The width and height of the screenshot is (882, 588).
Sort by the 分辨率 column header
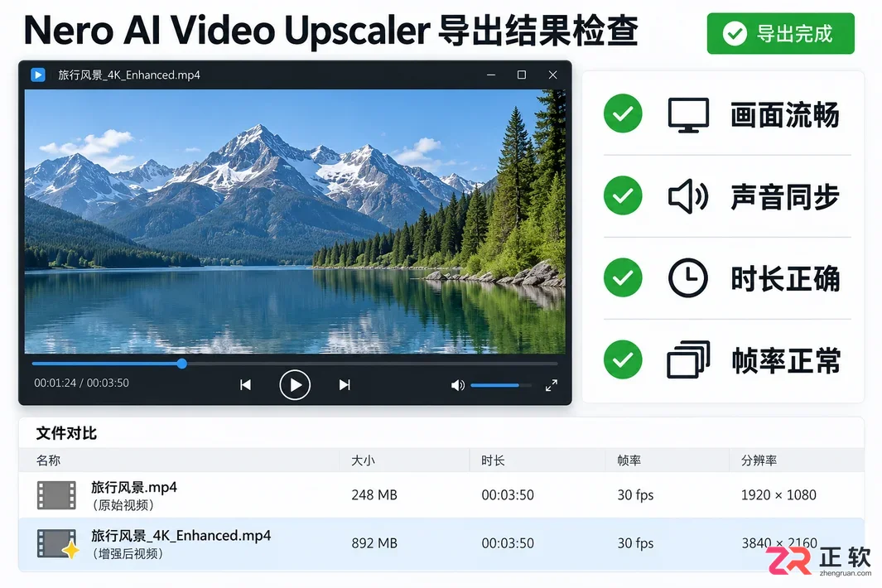(x=759, y=460)
